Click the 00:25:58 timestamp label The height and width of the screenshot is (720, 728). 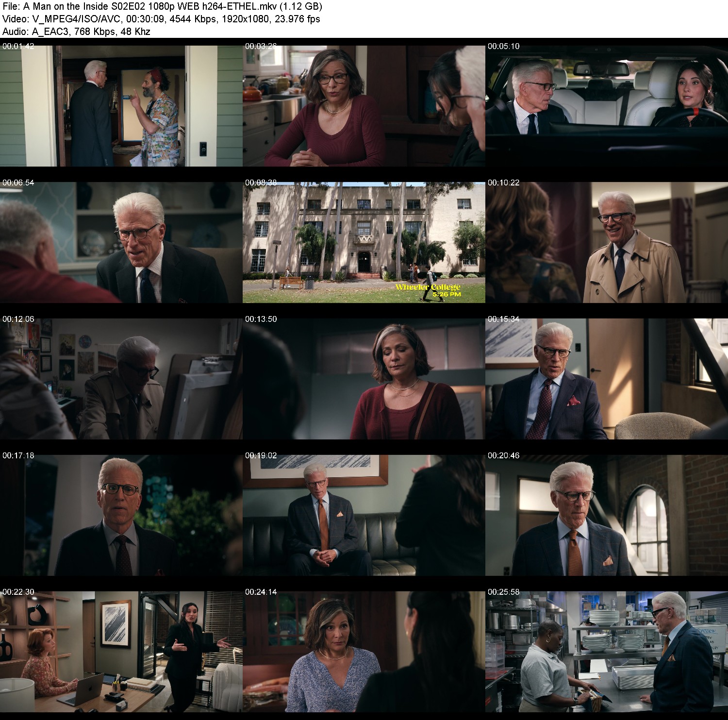[x=503, y=592]
